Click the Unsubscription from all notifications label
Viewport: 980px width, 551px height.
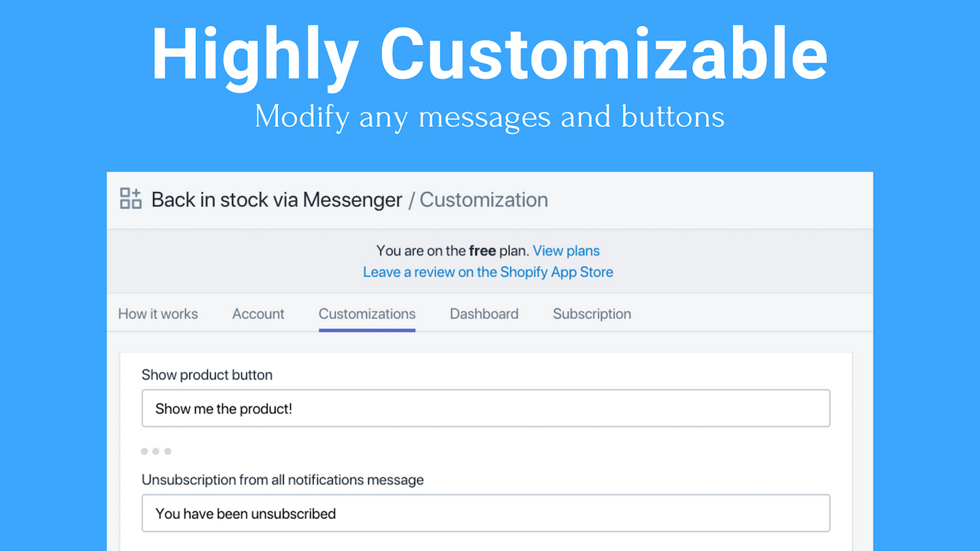(x=283, y=480)
